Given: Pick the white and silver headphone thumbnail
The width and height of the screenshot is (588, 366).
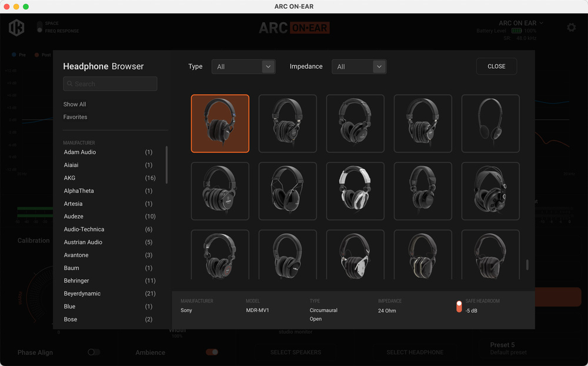Looking at the screenshot, I should (355, 191).
